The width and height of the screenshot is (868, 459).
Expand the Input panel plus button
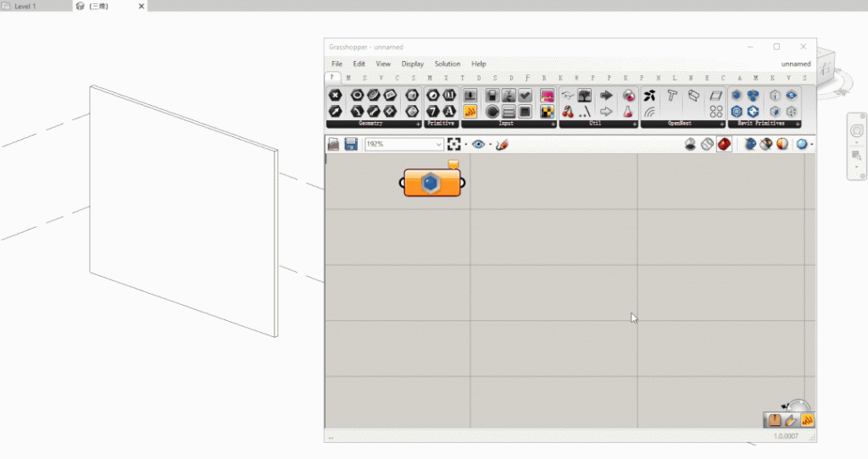[553, 124]
